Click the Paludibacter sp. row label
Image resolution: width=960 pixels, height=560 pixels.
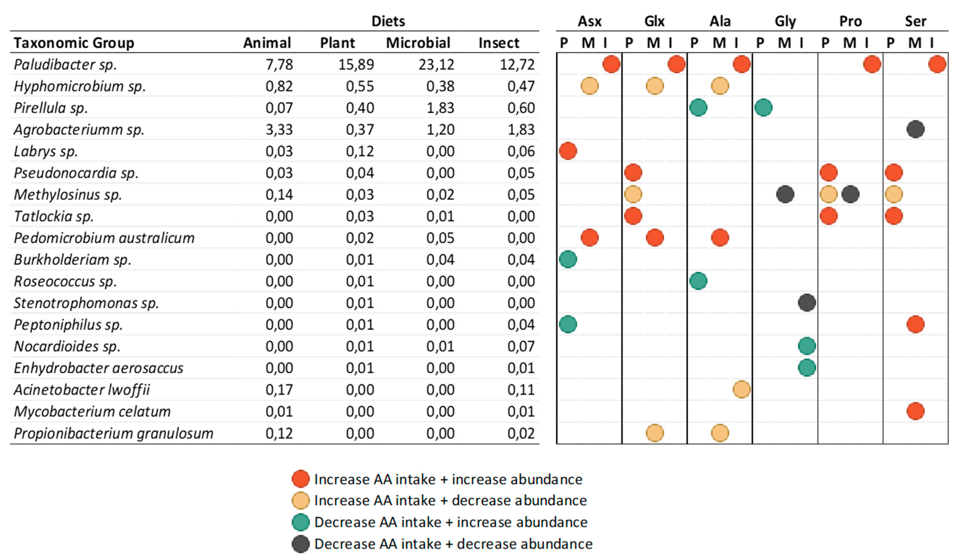(65, 64)
